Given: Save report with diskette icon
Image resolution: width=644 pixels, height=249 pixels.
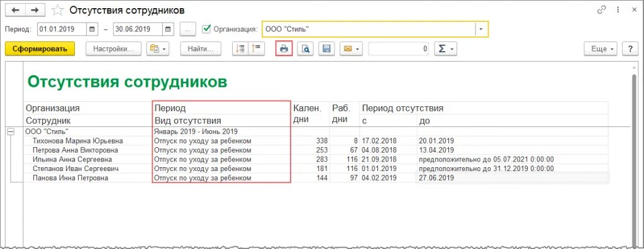Looking at the screenshot, I should coord(326,49).
